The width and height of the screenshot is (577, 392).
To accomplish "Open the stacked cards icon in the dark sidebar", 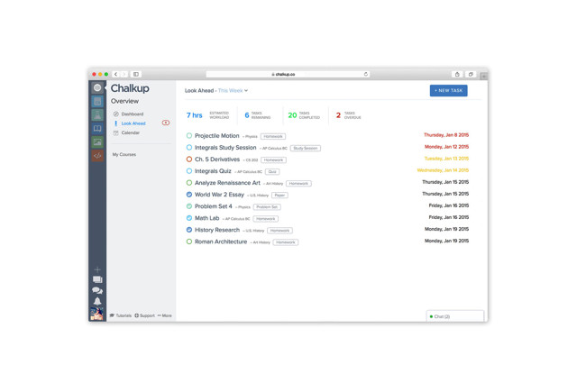I will click(97, 280).
